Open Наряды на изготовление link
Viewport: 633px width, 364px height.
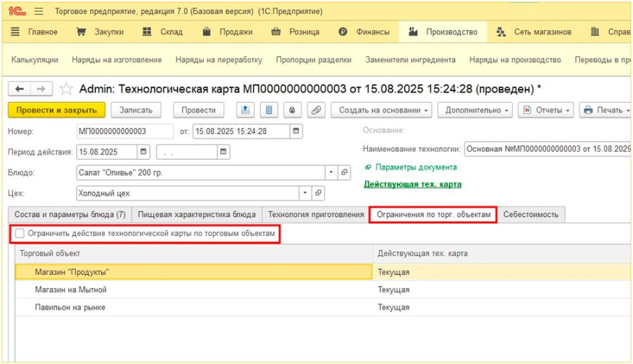click(x=117, y=60)
